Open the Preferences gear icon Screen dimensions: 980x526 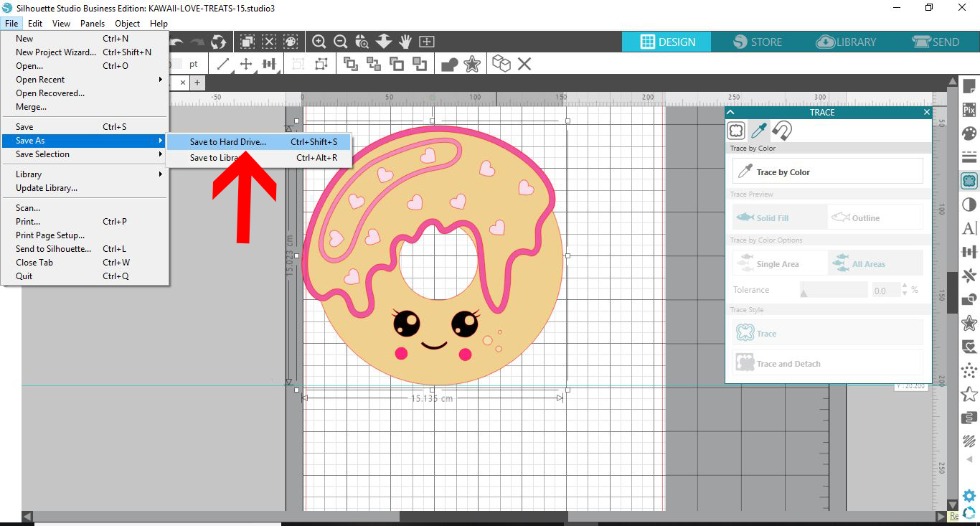click(x=969, y=496)
